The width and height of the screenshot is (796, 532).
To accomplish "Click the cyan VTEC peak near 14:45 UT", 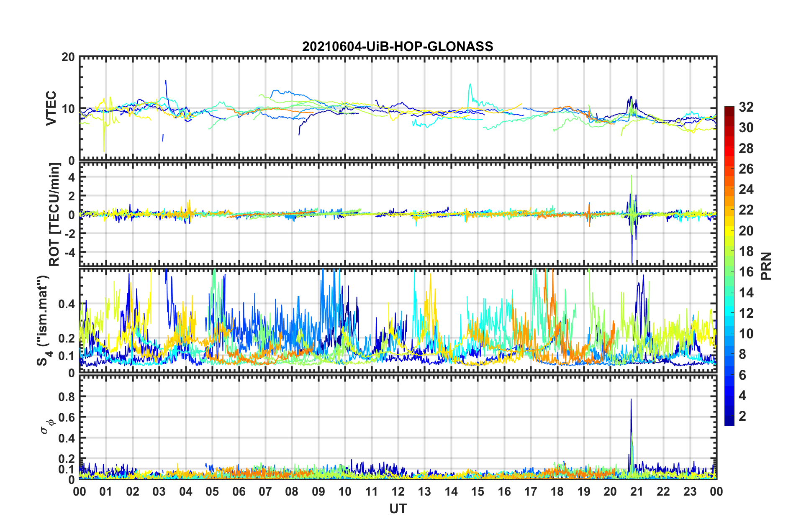I will pyautogui.click(x=470, y=85).
